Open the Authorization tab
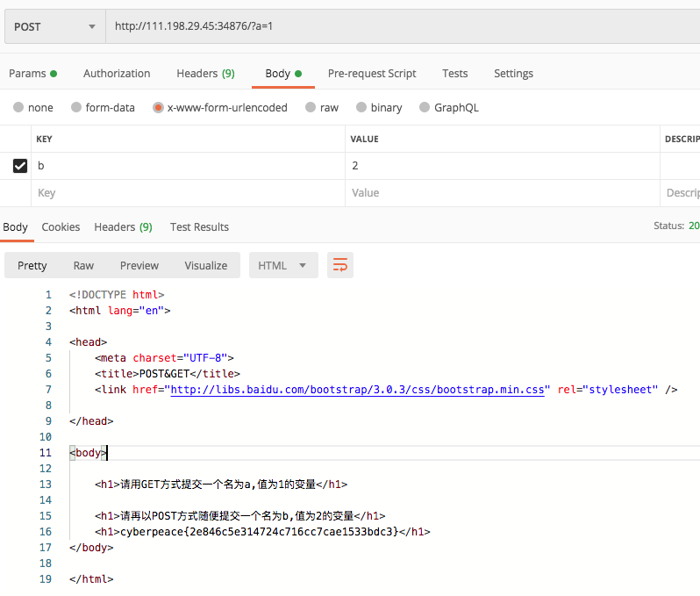 [117, 73]
